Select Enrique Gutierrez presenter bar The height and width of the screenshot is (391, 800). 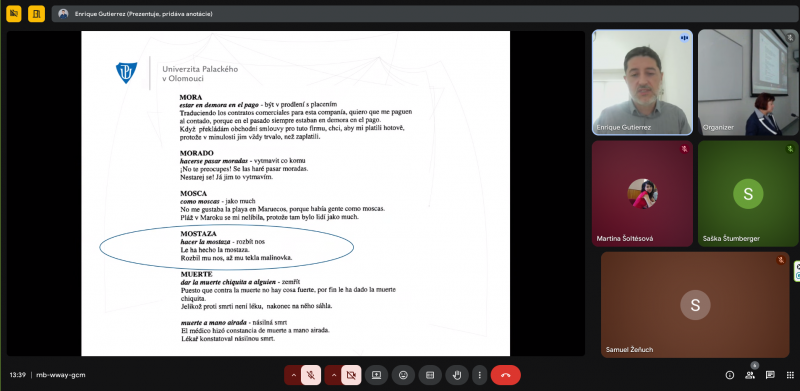coord(424,14)
